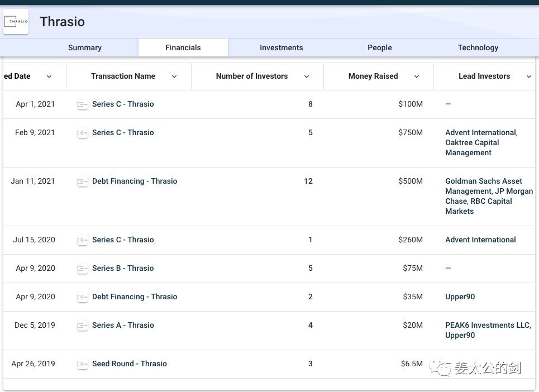Select the People tab
The width and height of the screenshot is (539, 392).
(x=379, y=48)
